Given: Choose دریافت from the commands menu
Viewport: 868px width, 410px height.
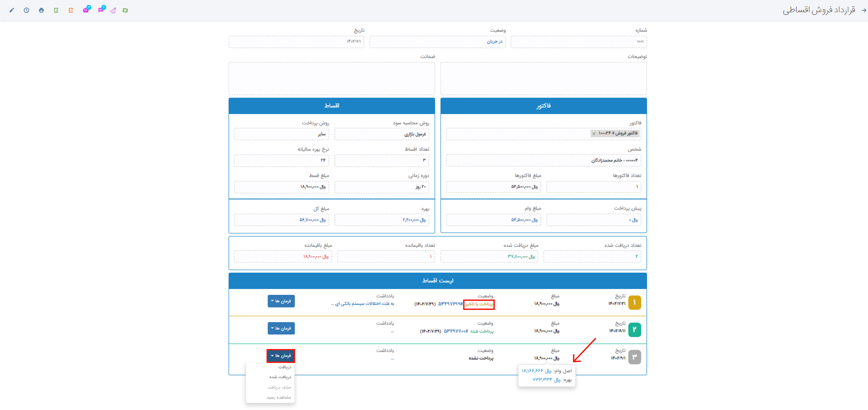Looking at the screenshot, I should pyautogui.click(x=284, y=367).
